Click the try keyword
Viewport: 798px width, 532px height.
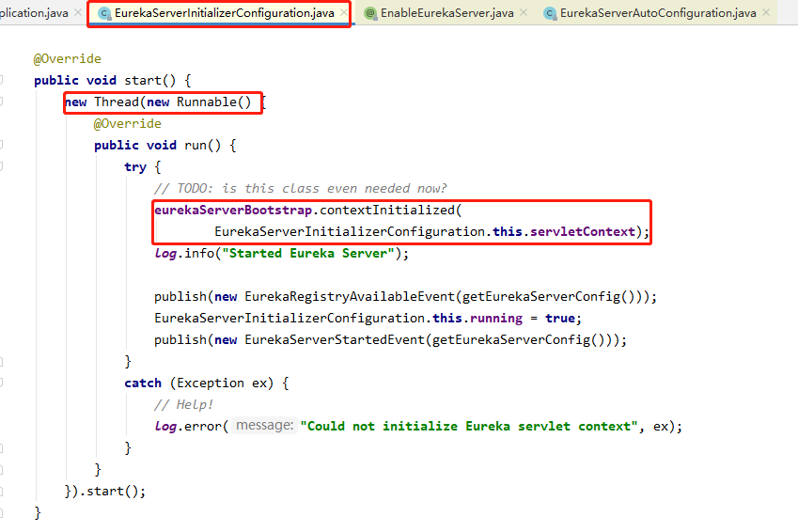point(135,167)
